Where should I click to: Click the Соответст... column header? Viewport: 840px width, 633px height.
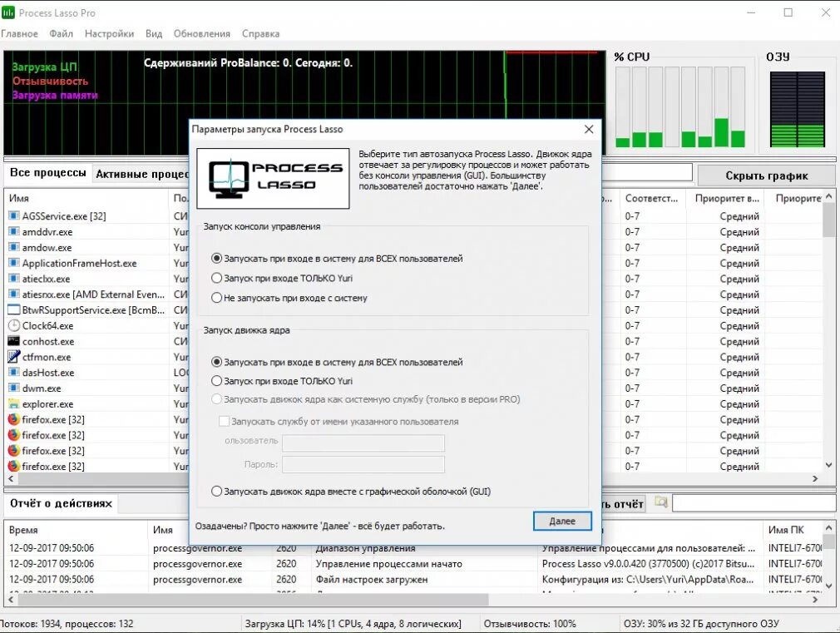tap(653, 198)
